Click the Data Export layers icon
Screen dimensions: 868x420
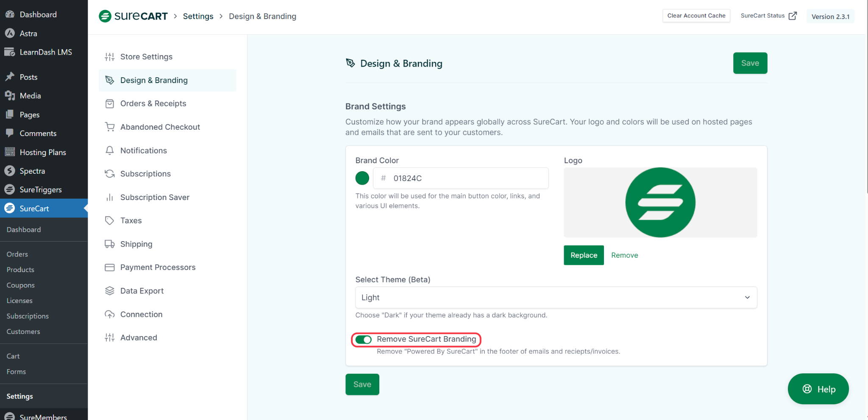coord(110,291)
